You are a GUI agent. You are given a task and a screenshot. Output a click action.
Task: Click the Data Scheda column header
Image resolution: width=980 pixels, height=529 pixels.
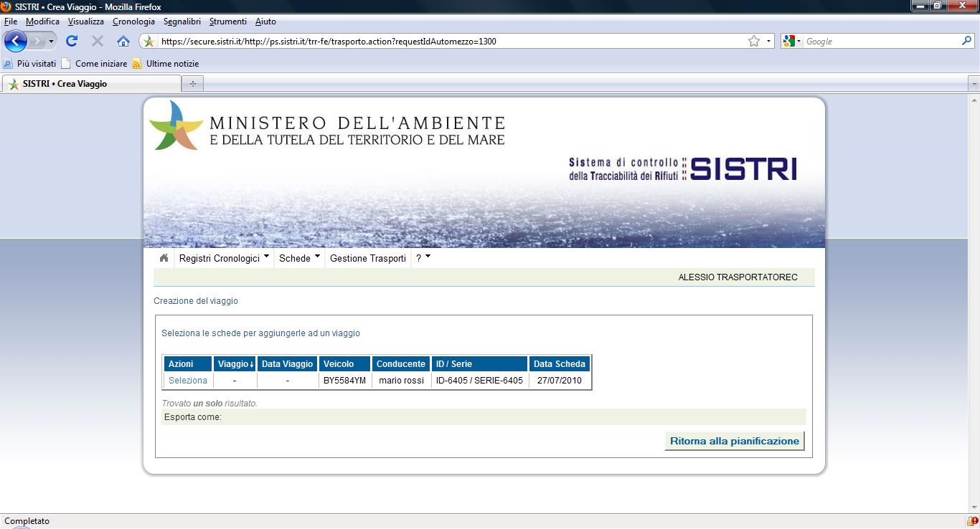(560, 364)
